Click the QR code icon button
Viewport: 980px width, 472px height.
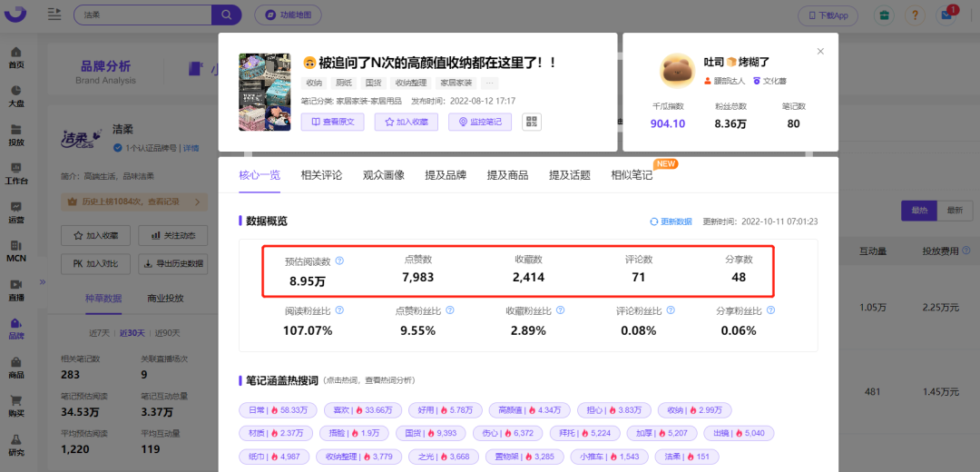532,122
